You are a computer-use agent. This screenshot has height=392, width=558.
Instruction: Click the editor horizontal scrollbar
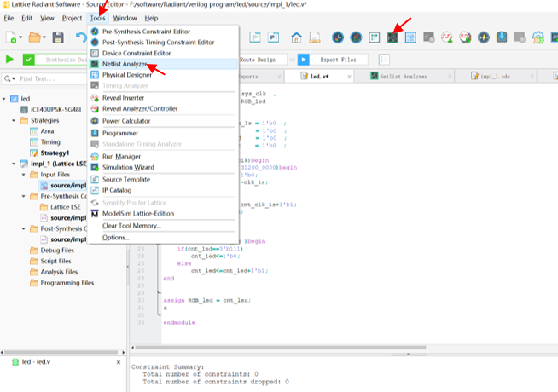tap(280, 347)
